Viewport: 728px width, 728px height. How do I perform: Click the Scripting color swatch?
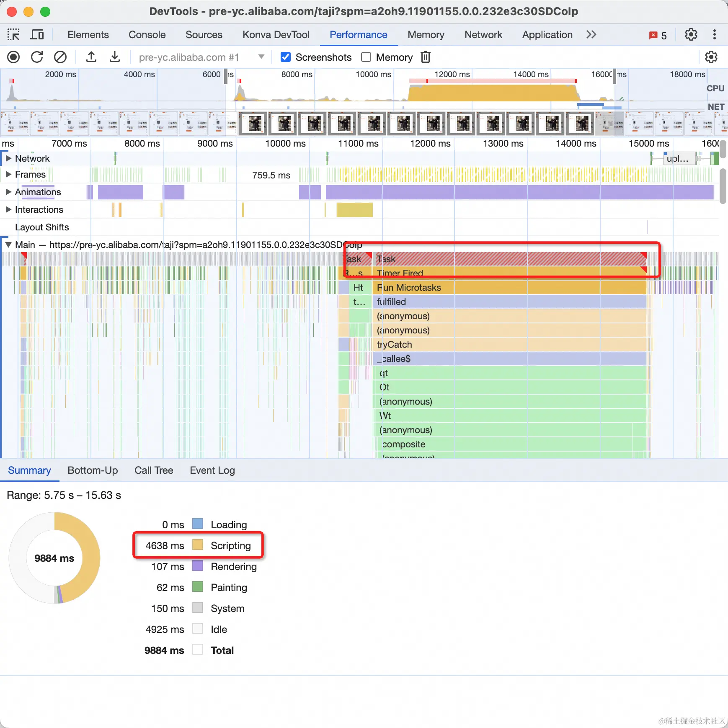click(x=198, y=545)
